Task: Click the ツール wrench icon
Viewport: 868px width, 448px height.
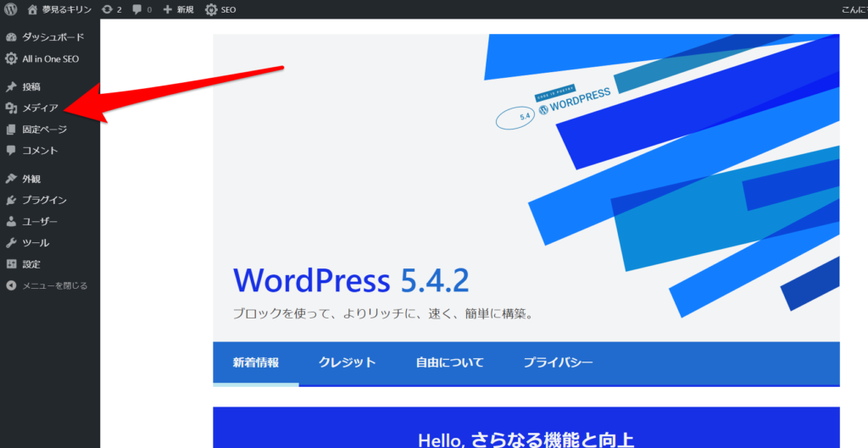Action: pyautogui.click(x=11, y=243)
